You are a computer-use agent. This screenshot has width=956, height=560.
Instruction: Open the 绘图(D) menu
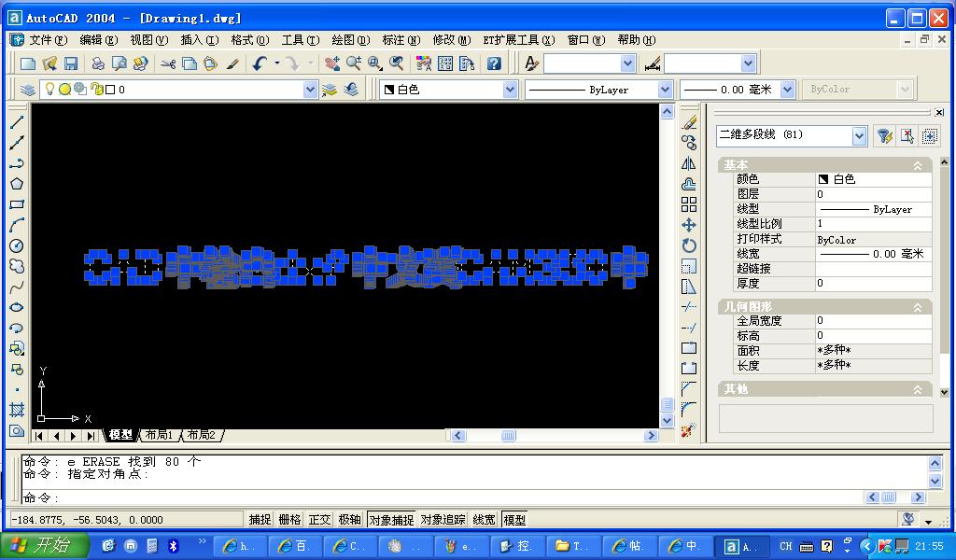(x=351, y=40)
